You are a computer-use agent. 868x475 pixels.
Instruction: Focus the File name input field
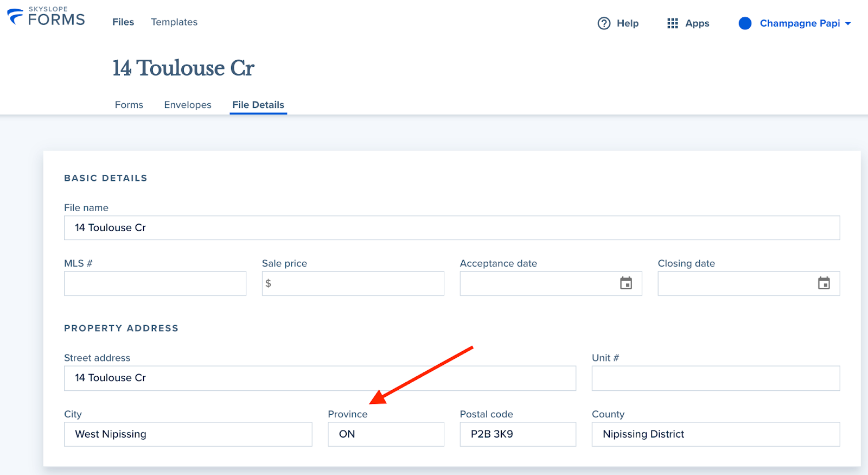[x=452, y=228]
